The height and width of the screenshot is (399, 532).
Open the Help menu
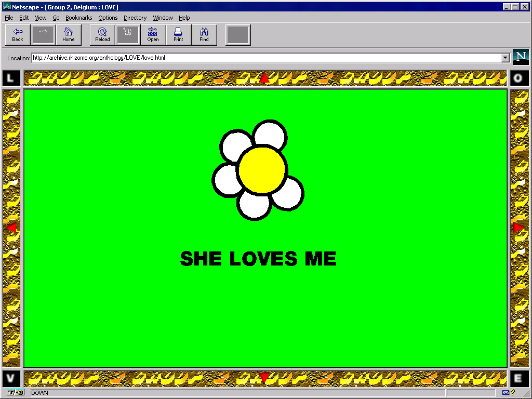184,18
